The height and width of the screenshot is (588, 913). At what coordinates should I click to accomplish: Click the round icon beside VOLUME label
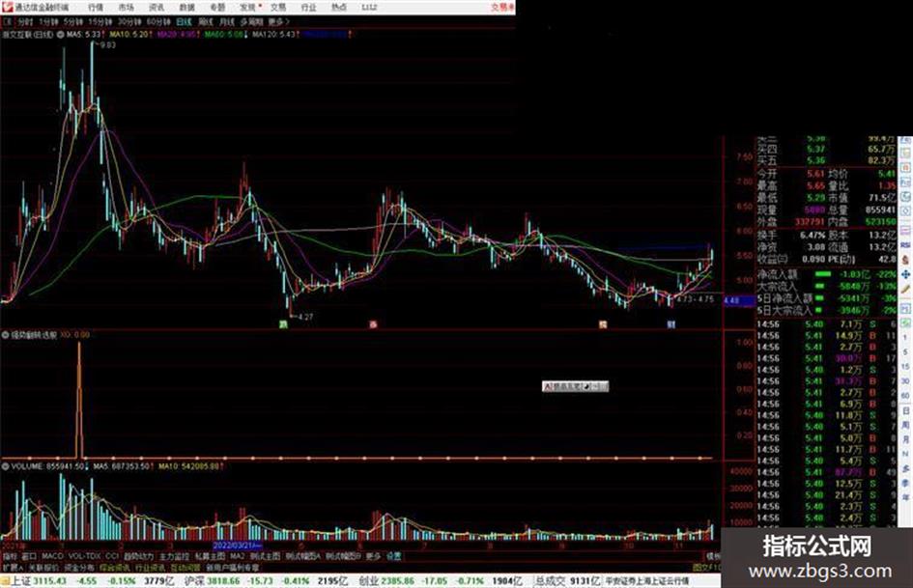click(x=5, y=466)
